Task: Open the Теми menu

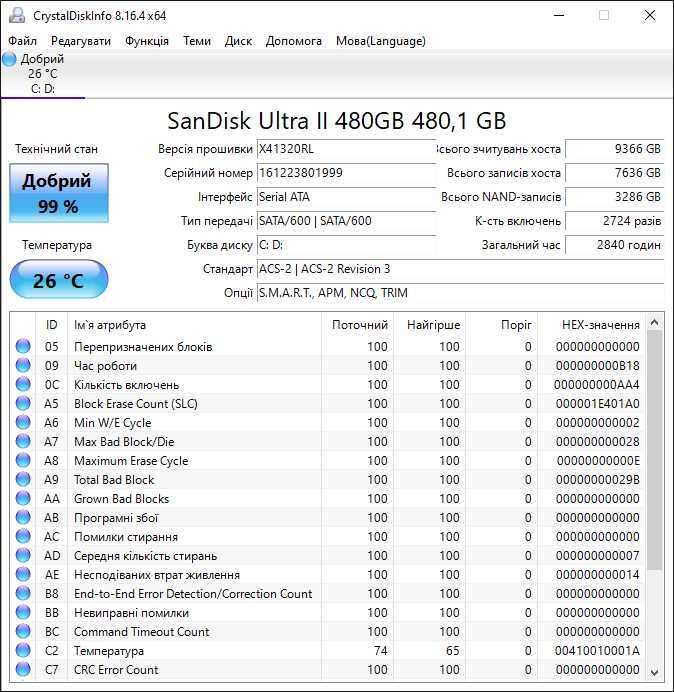Action: click(197, 41)
